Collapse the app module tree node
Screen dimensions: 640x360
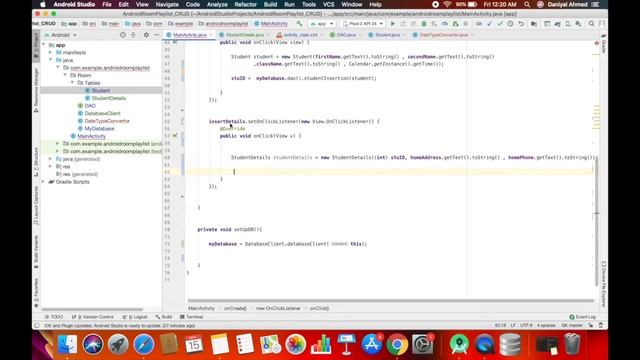44,45
